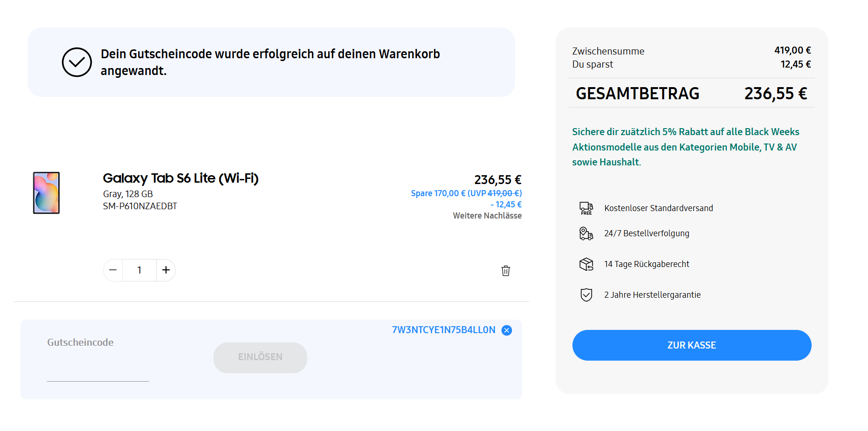Click the order tracking location icon

586,233
